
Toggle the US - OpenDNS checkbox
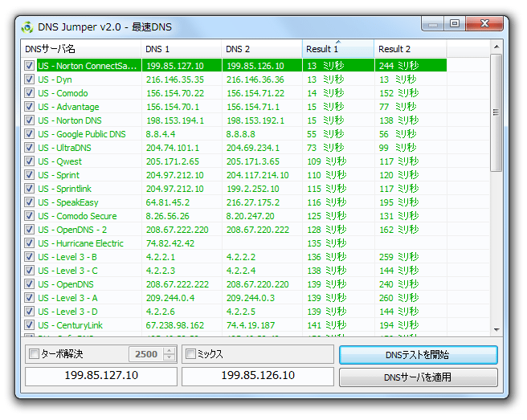point(29,284)
